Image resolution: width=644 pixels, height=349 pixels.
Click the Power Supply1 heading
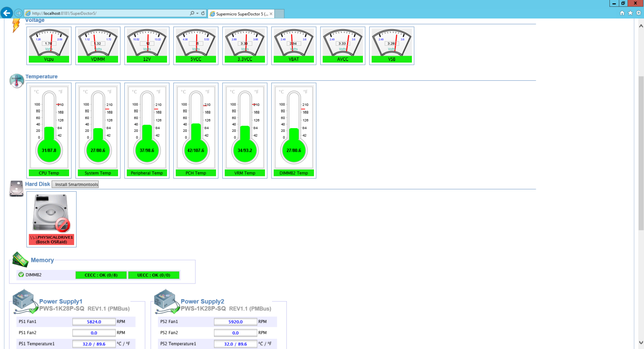click(x=61, y=301)
